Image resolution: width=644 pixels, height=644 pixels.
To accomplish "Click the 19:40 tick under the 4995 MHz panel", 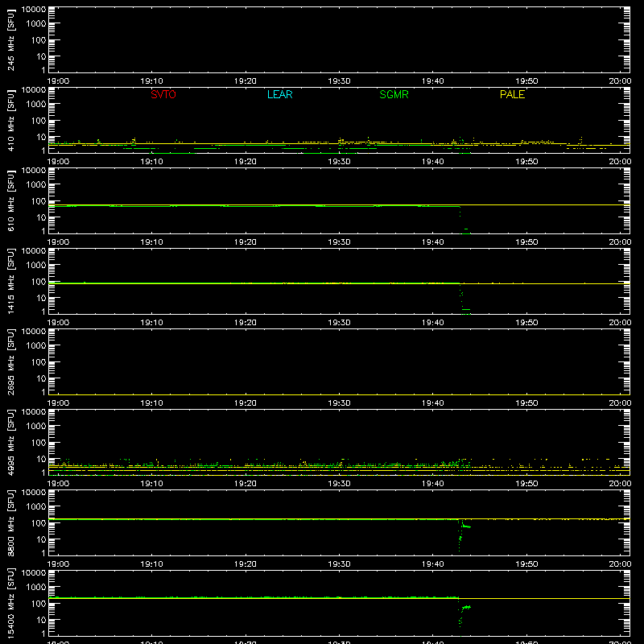I will click(433, 484).
